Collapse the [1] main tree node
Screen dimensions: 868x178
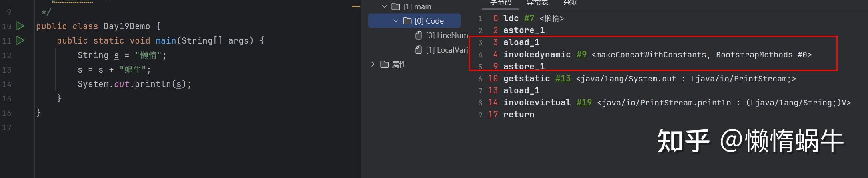tap(385, 6)
